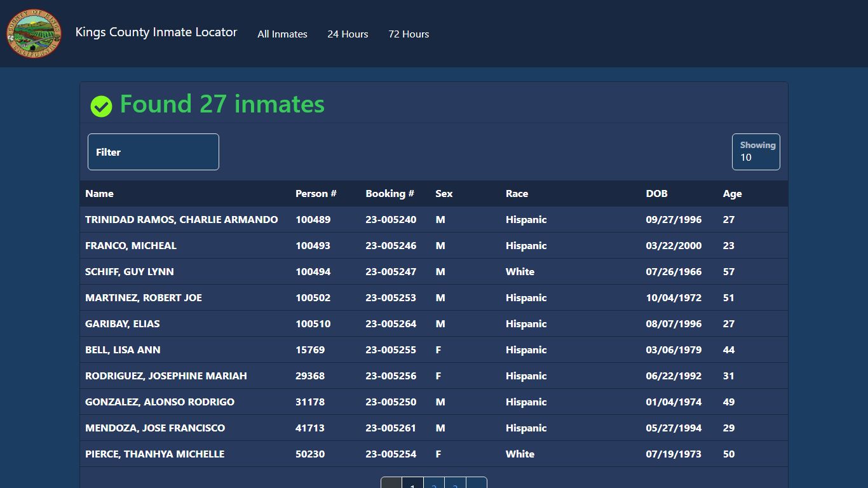Viewport: 868px width, 488px height.
Task: Click person number 15769
Action: [x=310, y=350]
